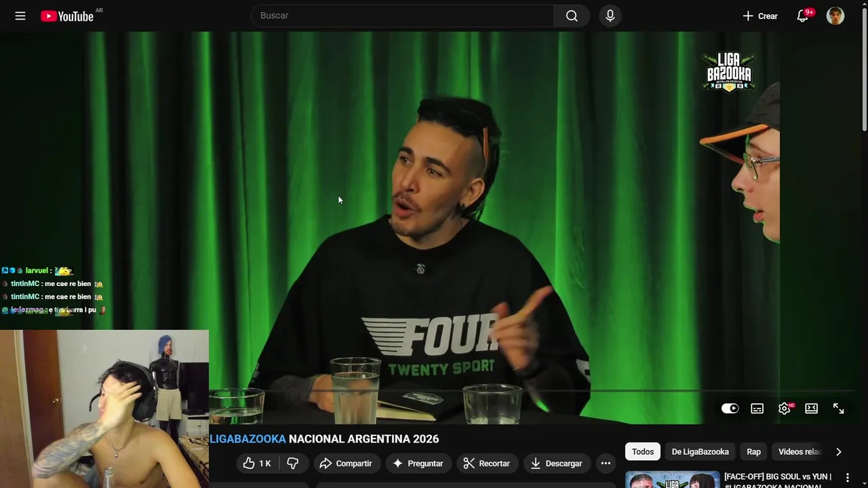Open more actions three-dot menu
Screen dimensions: 868x488
coord(606,463)
